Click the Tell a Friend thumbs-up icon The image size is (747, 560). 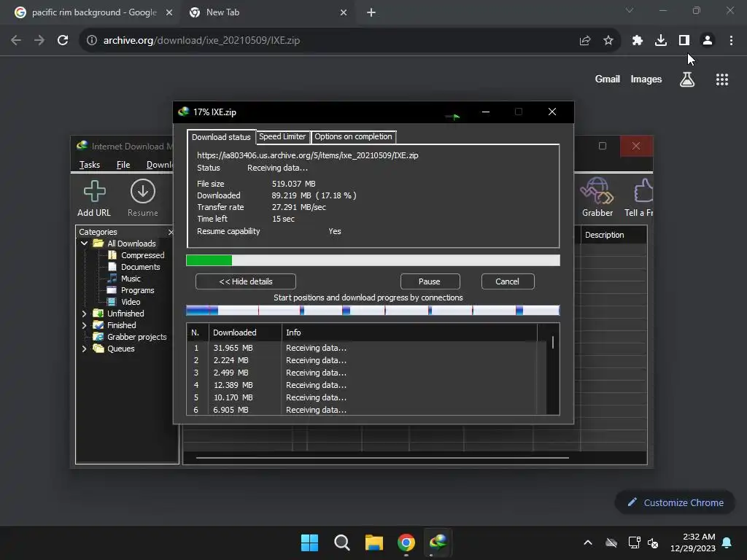pos(643,190)
